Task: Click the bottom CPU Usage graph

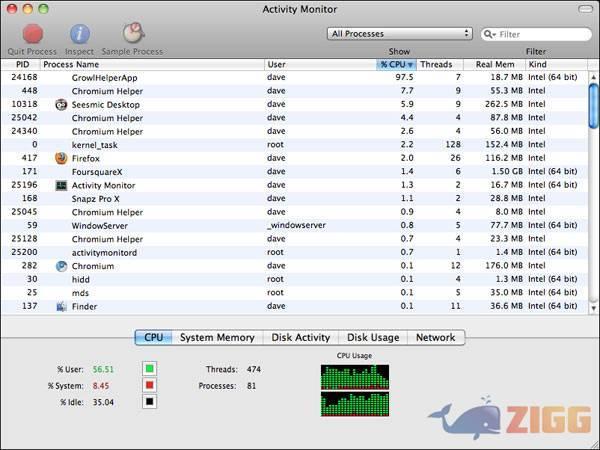Action: point(355,404)
